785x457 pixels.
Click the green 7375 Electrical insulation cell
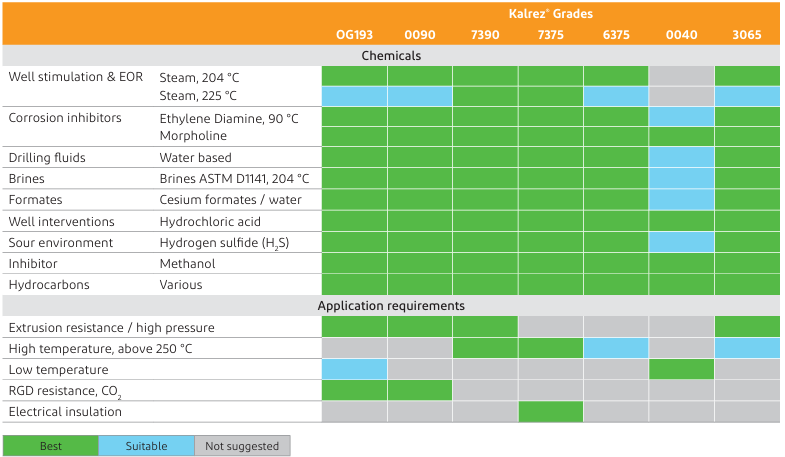[550, 411]
